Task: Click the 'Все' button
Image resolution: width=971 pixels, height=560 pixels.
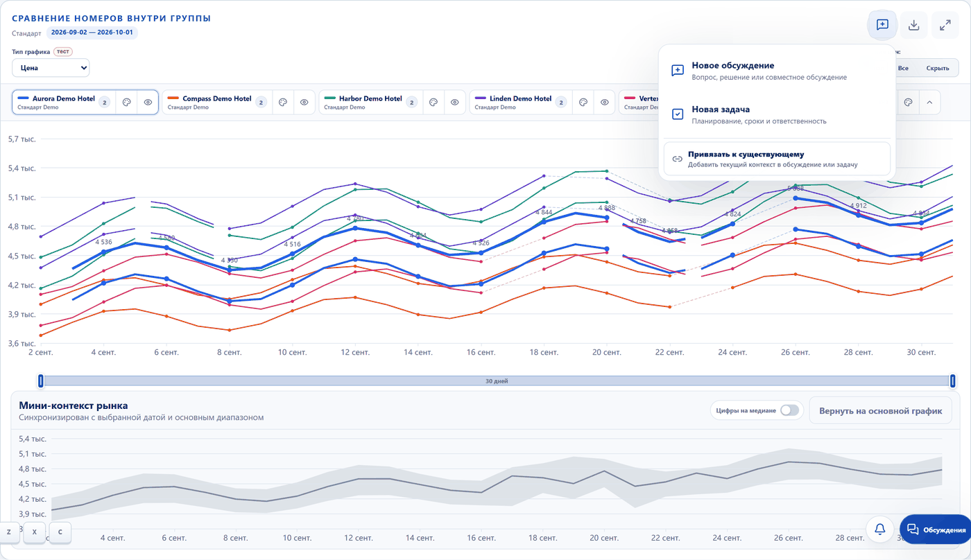Action: [x=903, y=68]
